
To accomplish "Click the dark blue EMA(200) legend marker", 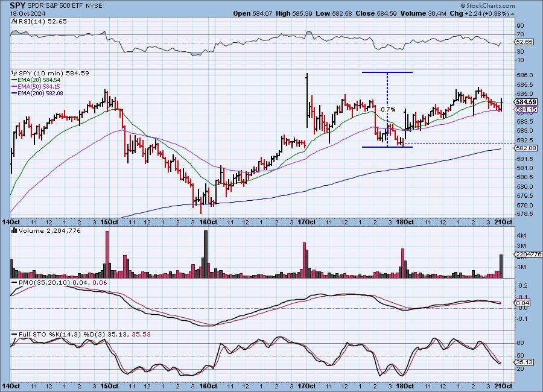I will tap(14, 93).
